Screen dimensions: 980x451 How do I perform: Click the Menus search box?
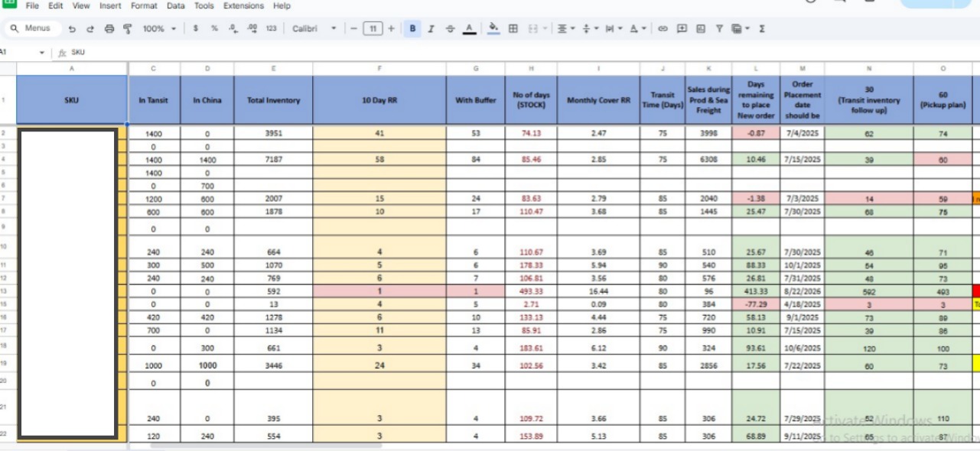[32, 28]
